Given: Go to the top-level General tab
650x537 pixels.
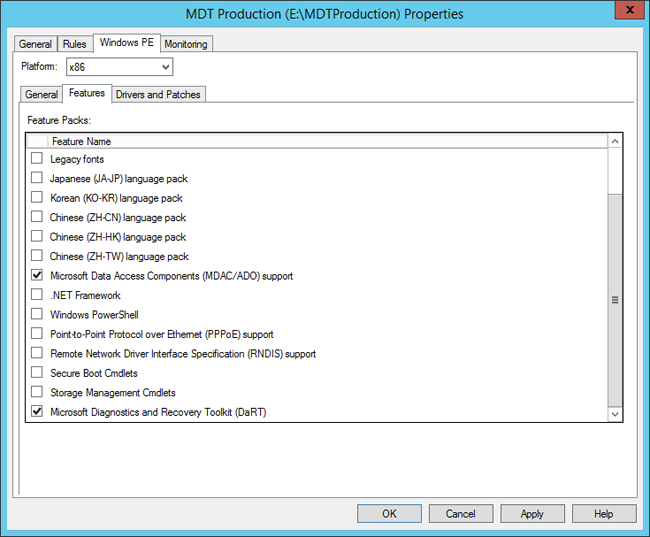Looking at the screenshot, I should 36,44.
